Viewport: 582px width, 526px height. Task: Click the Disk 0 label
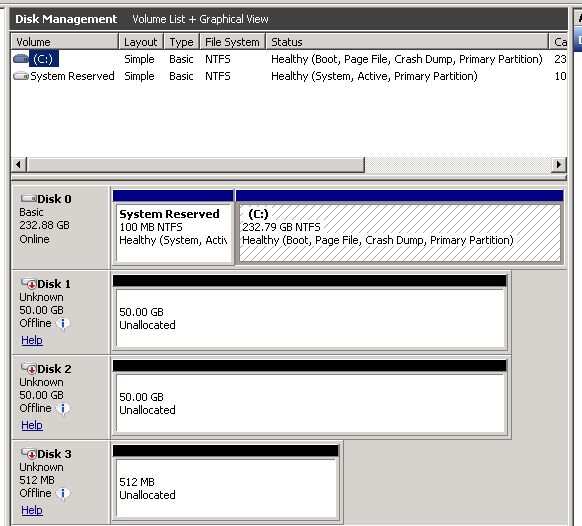click(x=54, y=199)
